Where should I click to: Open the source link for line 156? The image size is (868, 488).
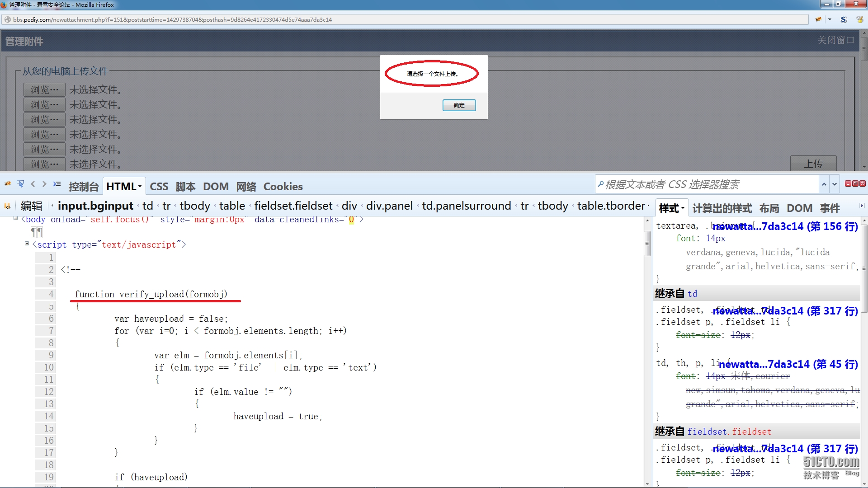tap(785, 226)
